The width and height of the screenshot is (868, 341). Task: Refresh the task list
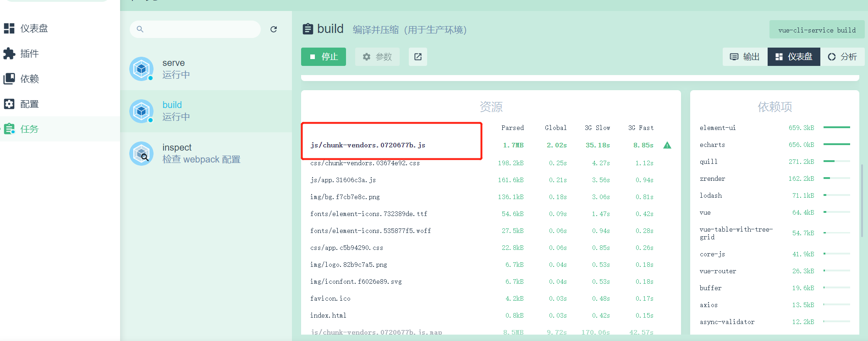(274, 29)
